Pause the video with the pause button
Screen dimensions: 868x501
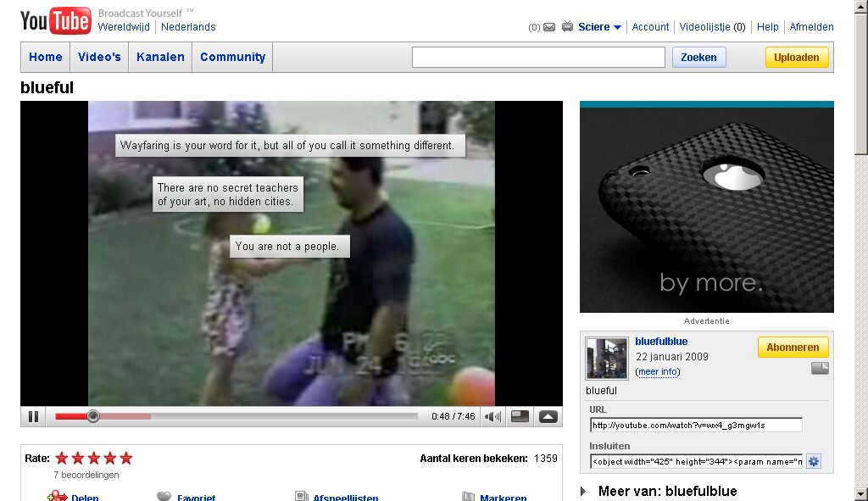(34, 416)
